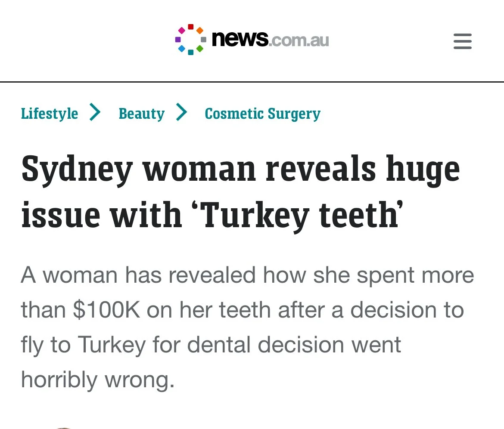Image resolution: width=504 pixels, height=429 pixels.
Task: Open the Cosmetic Surgery breadcrumb category
Action: coord(263,114)
